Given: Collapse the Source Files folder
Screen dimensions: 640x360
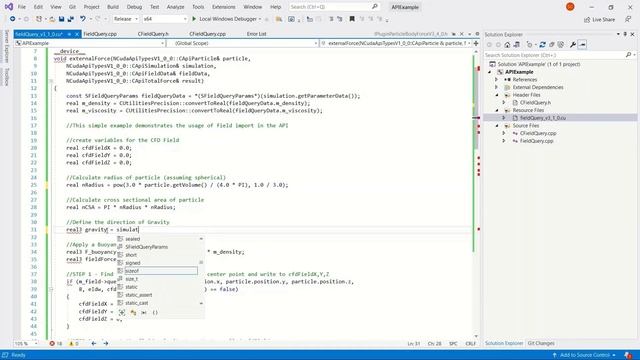Looking at the screenshot, I should point(497,126).
